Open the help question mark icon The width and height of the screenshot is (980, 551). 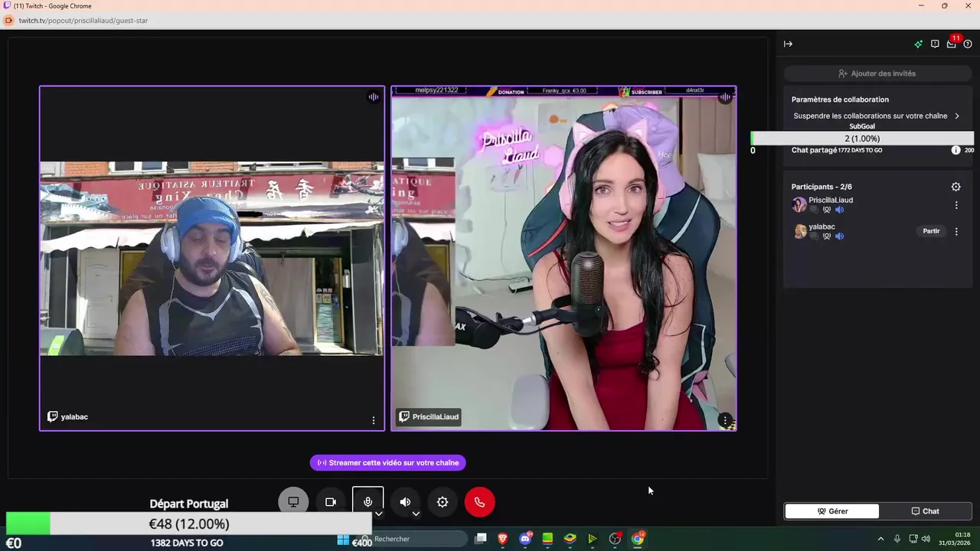coord(968,44)
